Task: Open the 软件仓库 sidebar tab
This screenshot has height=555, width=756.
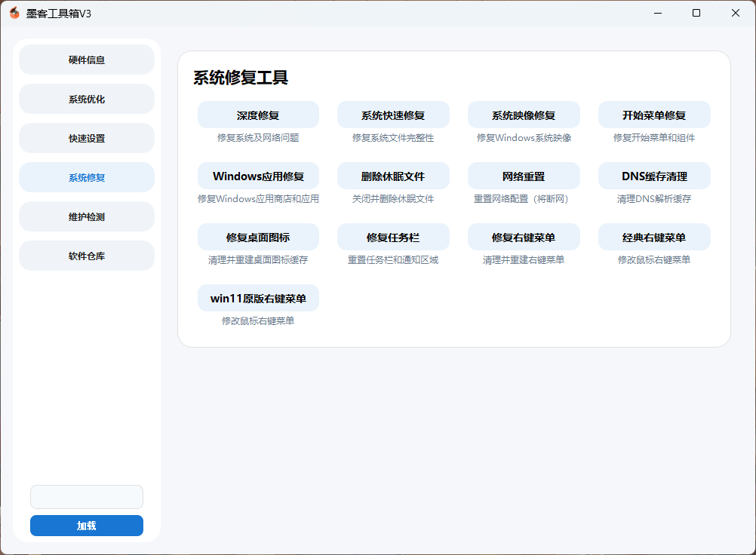Action: 87,256
